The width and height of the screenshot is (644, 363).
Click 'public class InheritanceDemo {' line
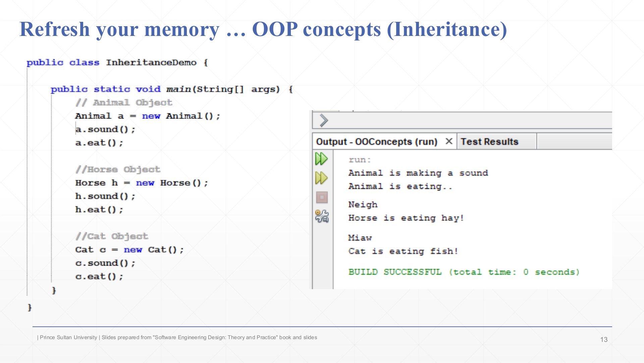point(117,62)
